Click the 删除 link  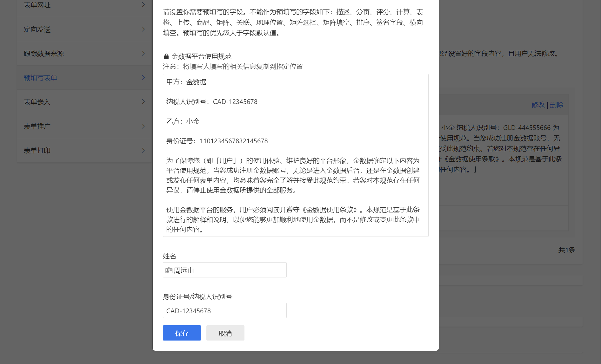pos(557,105)
